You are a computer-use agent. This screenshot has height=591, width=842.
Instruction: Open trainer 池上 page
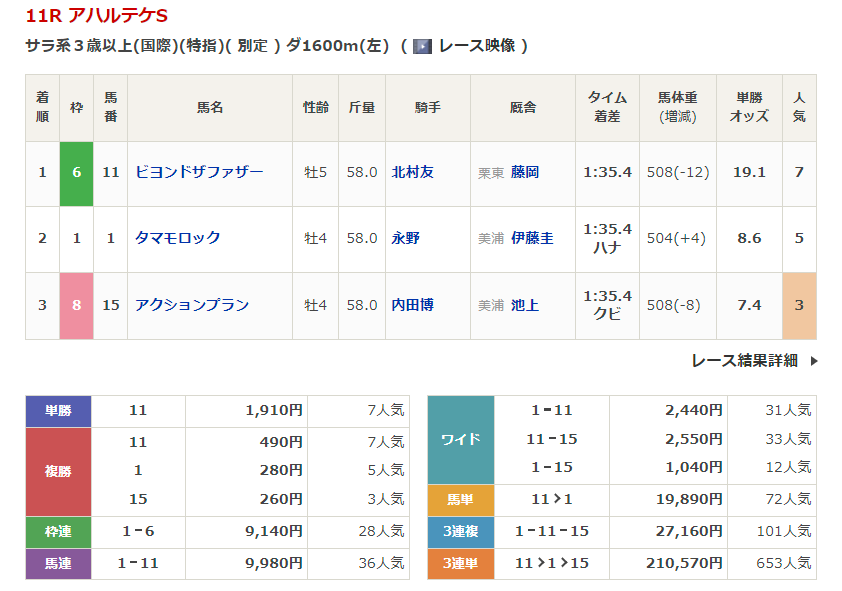524,305
